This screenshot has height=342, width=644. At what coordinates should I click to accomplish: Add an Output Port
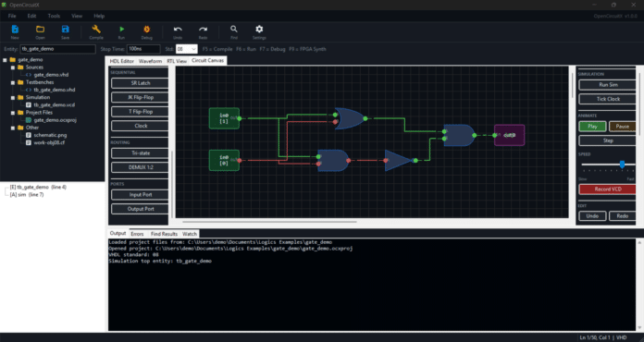(x=141, y=209)
